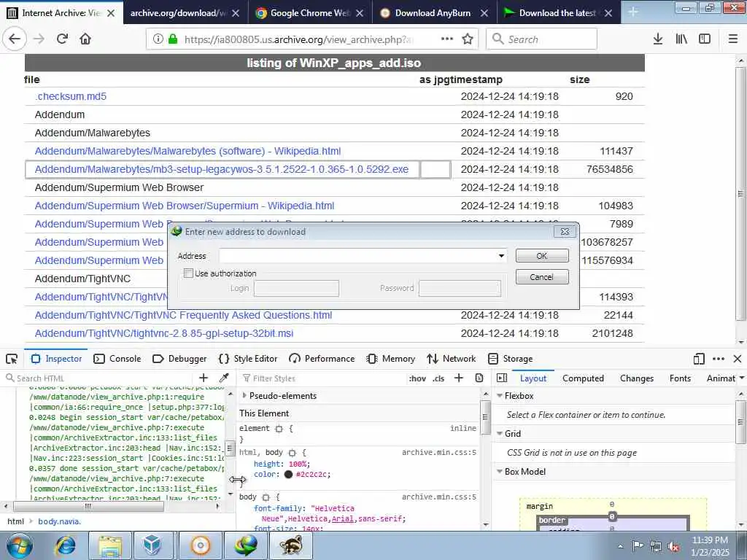Confirm the download dialog with OK
The height and width of the screenshot is (560, 747).
[x=542, y=256]
